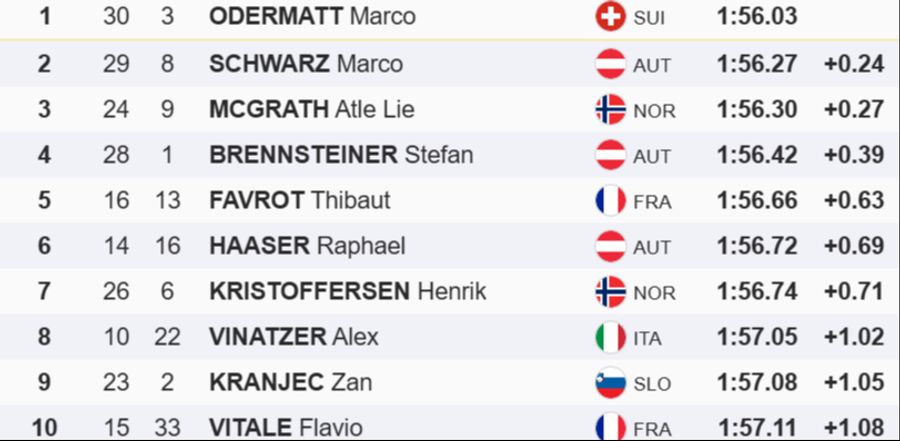Click the Swiss flag beside Odermatt
Viewport: 900px width, 441px height.
point(609,17)
